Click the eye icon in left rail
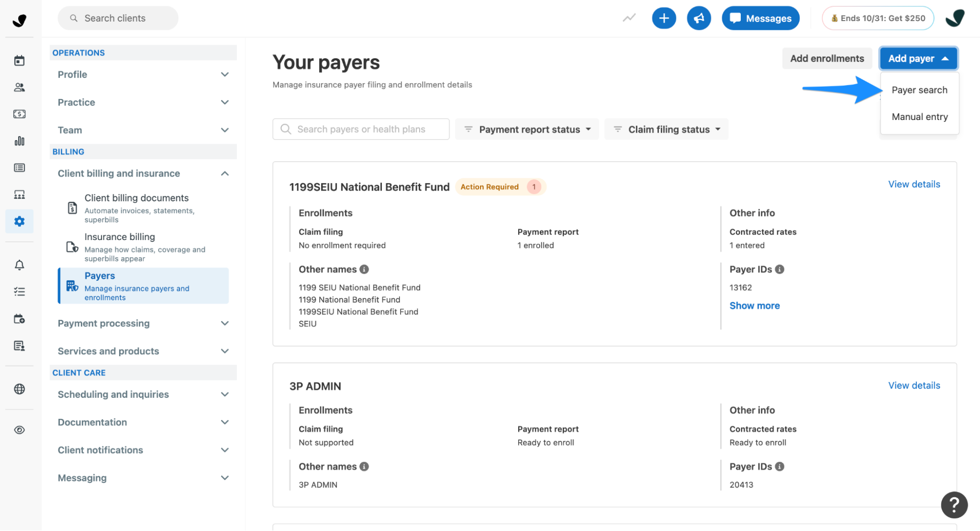Viewport: 980px width, 531px height. click(x=19, y=430)
